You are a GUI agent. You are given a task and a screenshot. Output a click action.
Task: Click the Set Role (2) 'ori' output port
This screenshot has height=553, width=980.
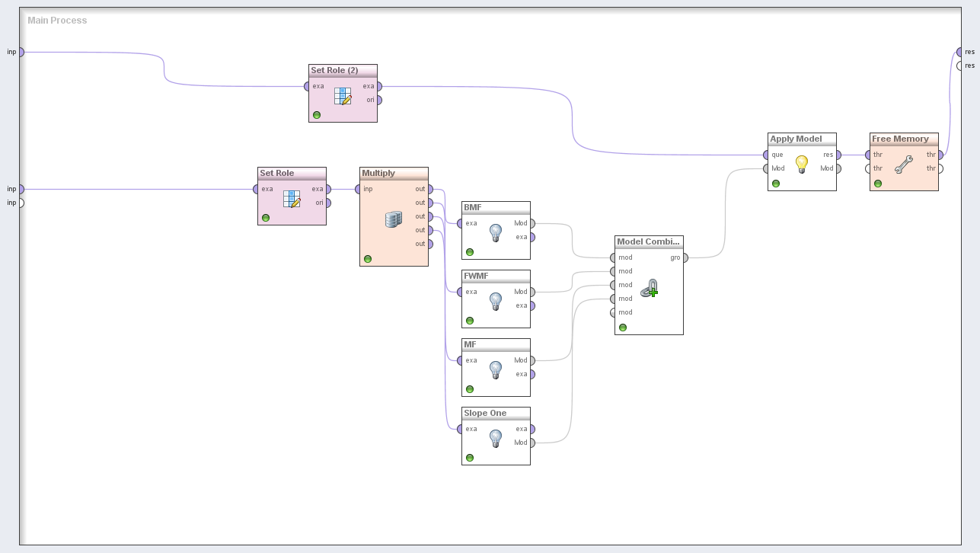378,100
